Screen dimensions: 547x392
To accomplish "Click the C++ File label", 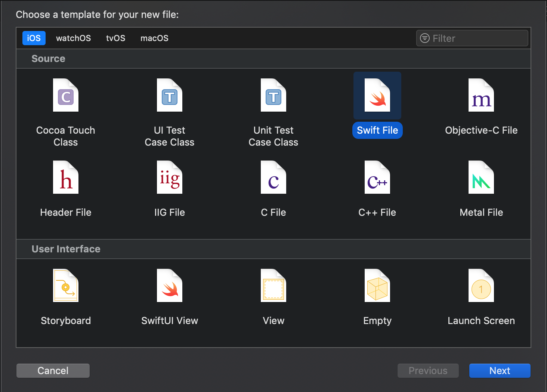I will click(x=377, y=212).
